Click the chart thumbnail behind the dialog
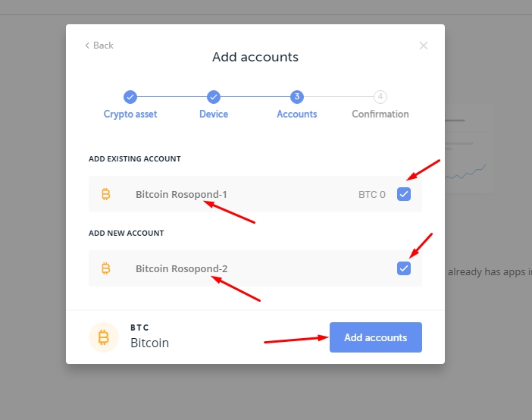The height and width of the screenshot is (420, 532). point(470,149)
